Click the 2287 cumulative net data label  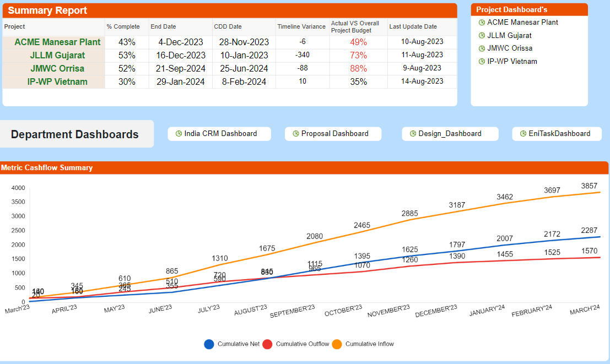tap(589, 231)
